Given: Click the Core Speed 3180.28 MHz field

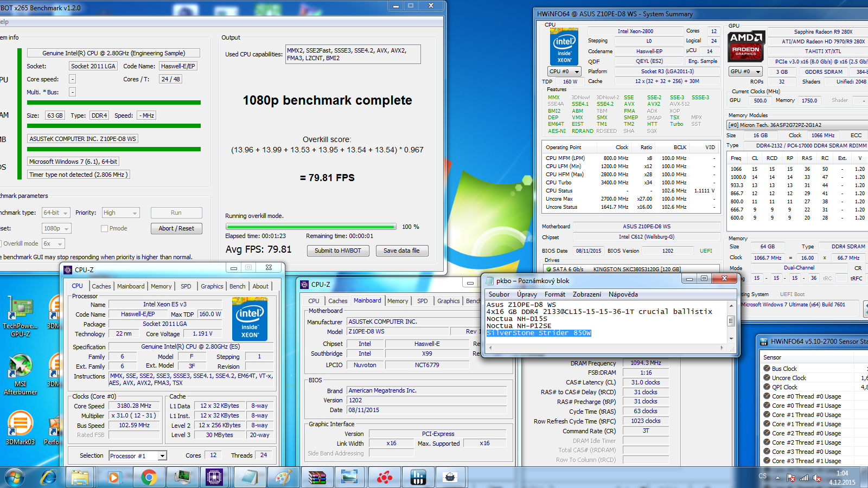Looking at the screenshot, I should tap(135, 406).
